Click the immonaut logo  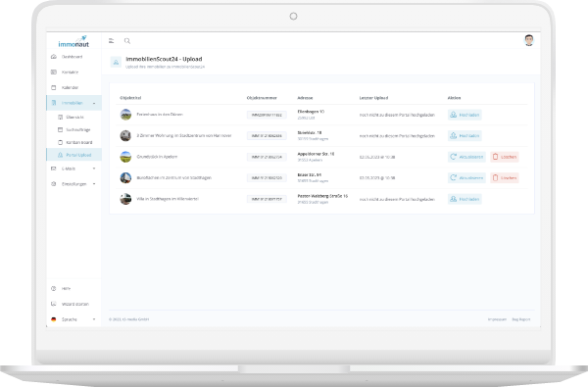[x=73, y=41]
